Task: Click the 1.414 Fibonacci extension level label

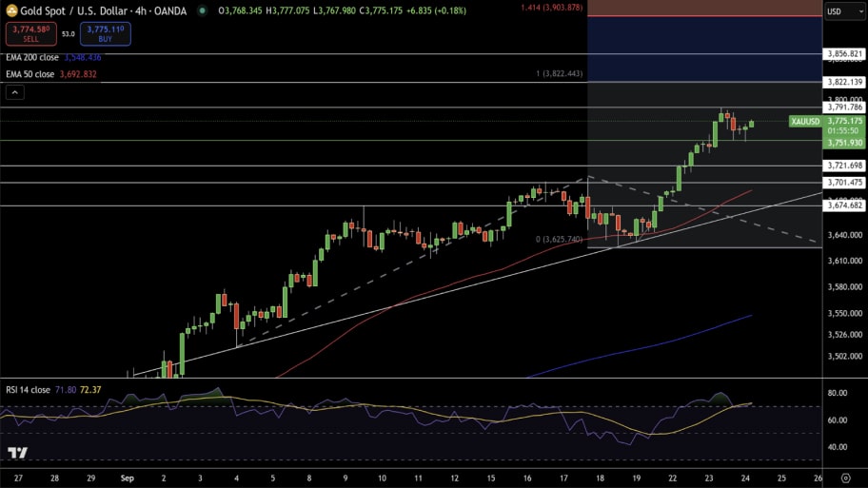Action: pos(552,8)
